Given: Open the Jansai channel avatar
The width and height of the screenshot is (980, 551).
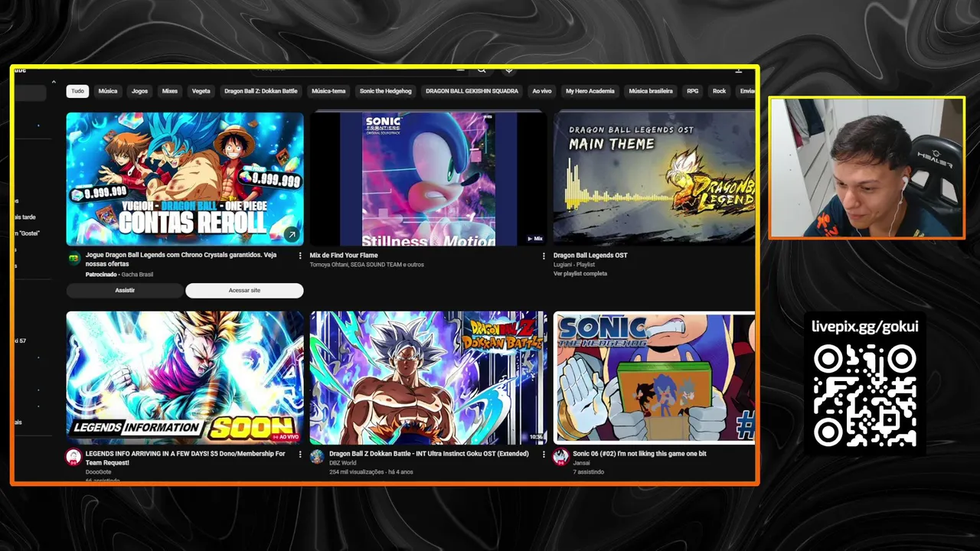Looking at the screenshot, I should point(561,457).
